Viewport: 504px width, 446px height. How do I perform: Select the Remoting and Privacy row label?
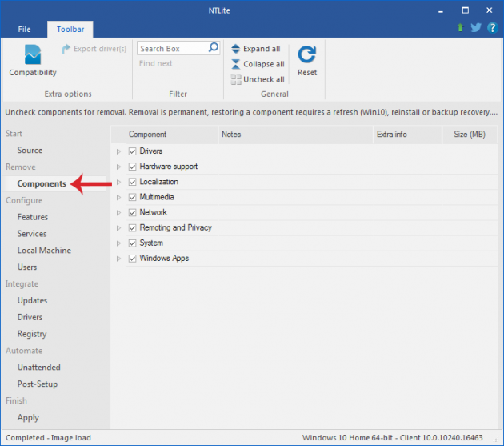tap(175, 228)
